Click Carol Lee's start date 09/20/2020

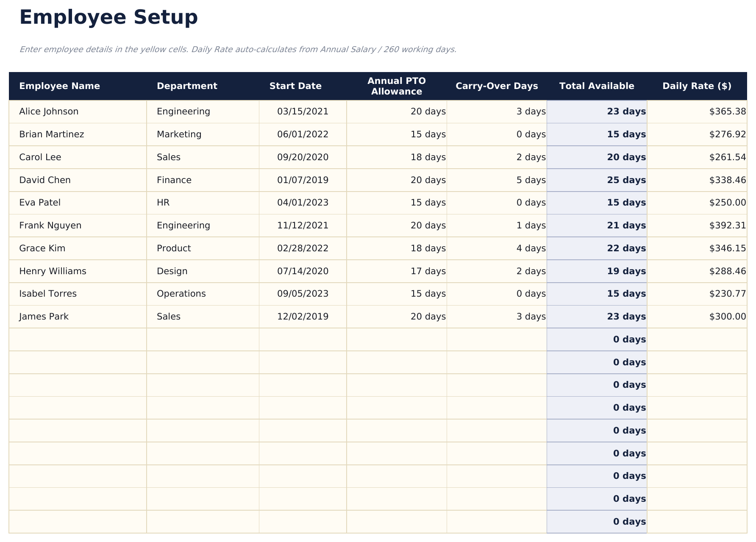click(x=303, y=157)
